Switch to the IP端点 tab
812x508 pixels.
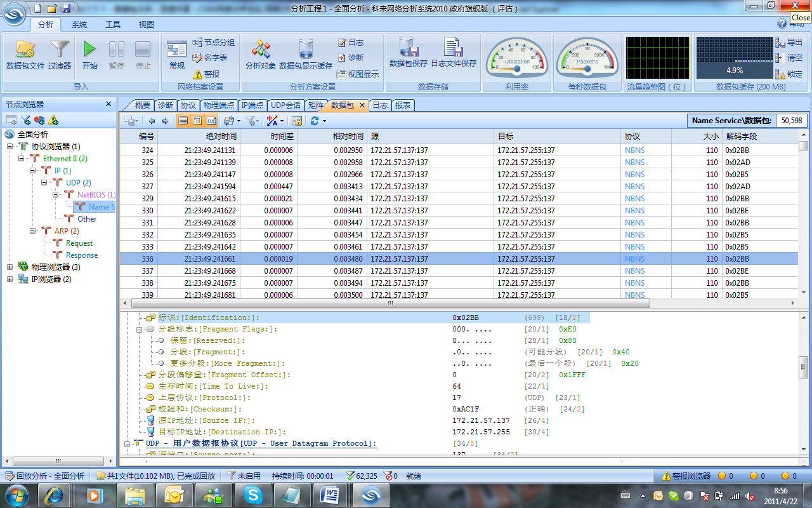(252, 105)
